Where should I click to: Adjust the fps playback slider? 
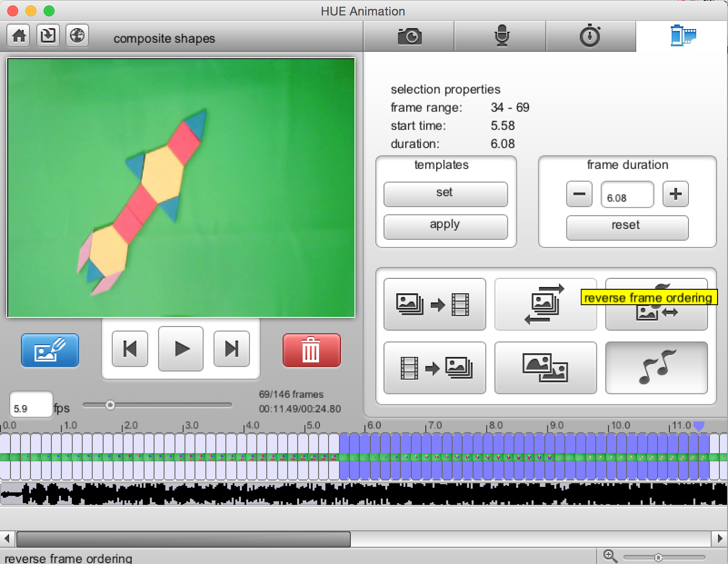(x=110, y=404)
